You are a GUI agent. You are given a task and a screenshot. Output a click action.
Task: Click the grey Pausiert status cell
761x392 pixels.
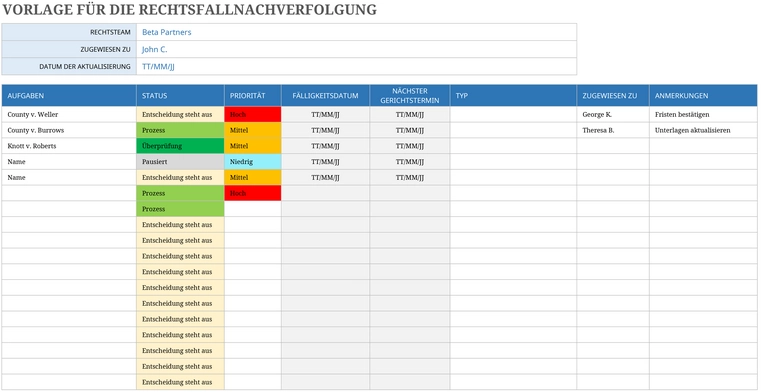(180, 162)
